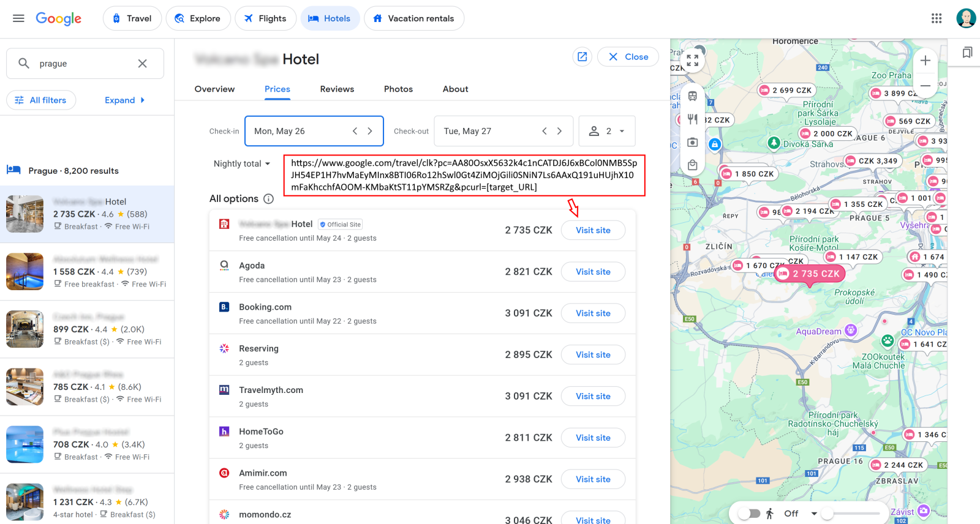The image size is (980, 524).
Task: Open the 899 CZK hotel thumbnail
Action: (25, 329)
